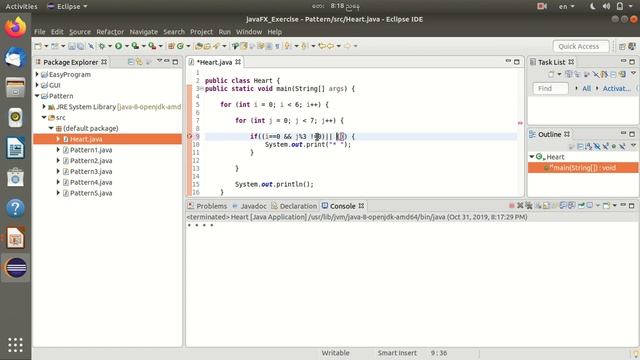Toggle Link with Editor in the Package Explorer
Image resolution: width=640 pixels, height=360 pixels.
click(x=139, y=62)
